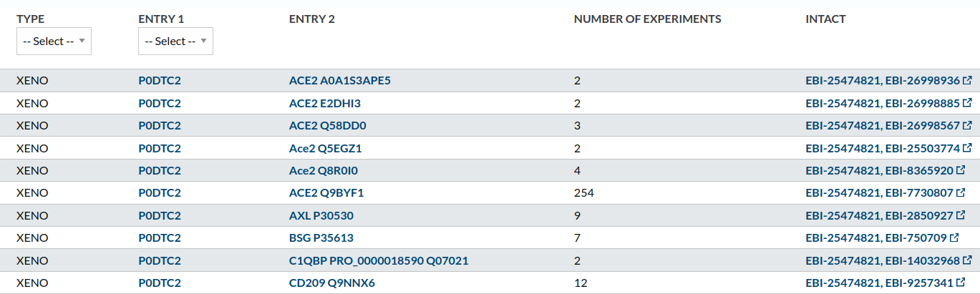Click P0DTC2 in the ACE2 E2DHI3 row
Screen dimensions: 980x294
pyautogui.click(x=160, y=103)
